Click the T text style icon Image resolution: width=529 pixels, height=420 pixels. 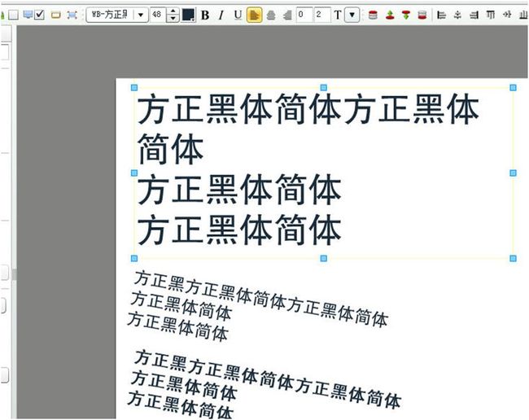[338, 15]
